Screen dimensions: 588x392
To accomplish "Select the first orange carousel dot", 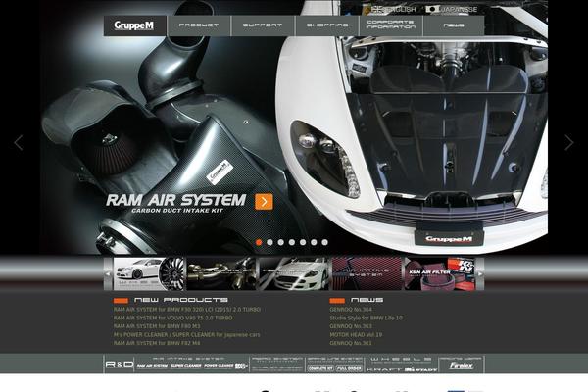I will coord(259,242).
